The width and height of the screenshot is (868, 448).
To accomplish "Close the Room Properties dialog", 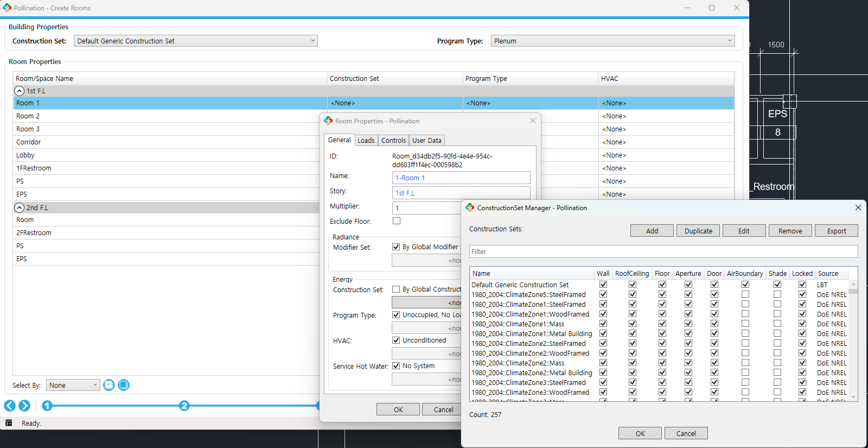I will pos(533,121).
